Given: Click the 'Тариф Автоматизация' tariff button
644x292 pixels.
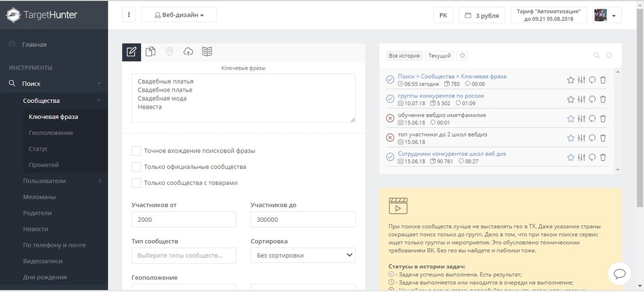Looking at the screenshot, I should click(549, 15).
